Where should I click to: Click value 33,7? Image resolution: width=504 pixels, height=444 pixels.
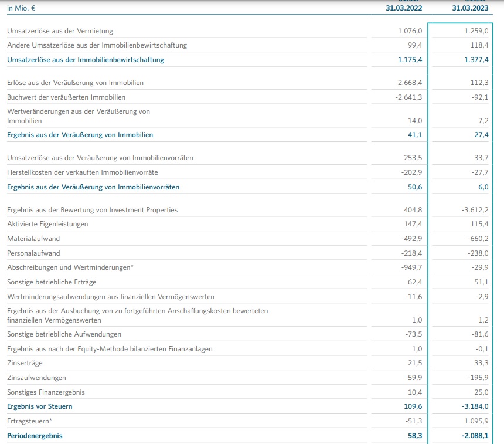click(481, 158)
